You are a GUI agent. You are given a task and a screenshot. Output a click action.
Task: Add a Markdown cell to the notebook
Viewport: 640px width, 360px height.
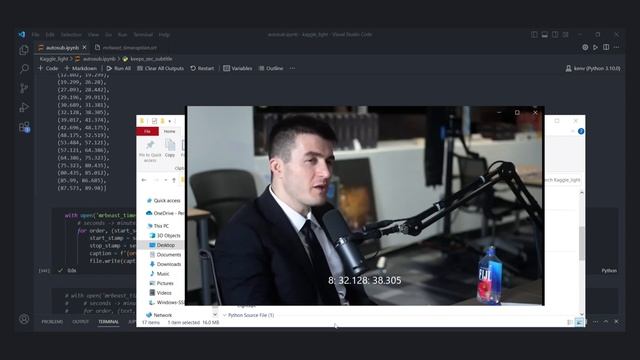(x=80, y=68)
